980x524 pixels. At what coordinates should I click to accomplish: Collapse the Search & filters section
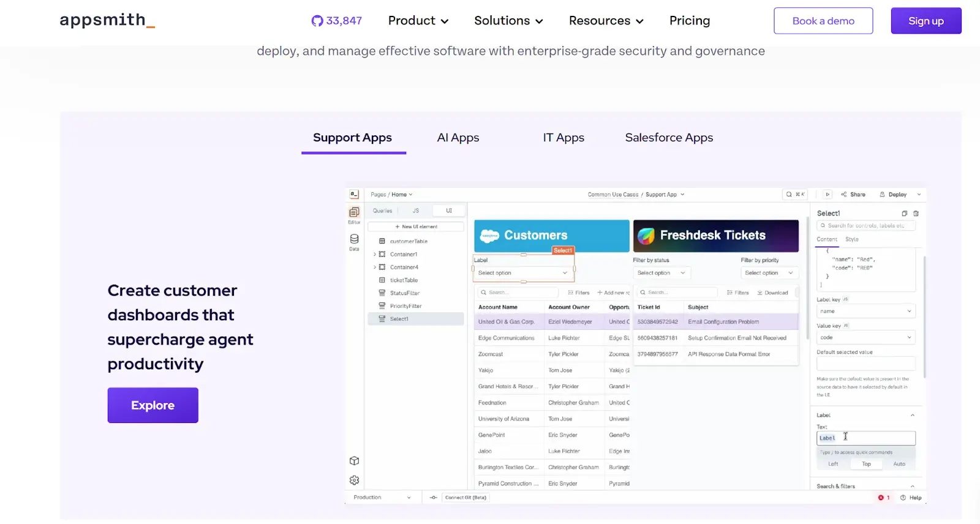click(x=913, y=486)
